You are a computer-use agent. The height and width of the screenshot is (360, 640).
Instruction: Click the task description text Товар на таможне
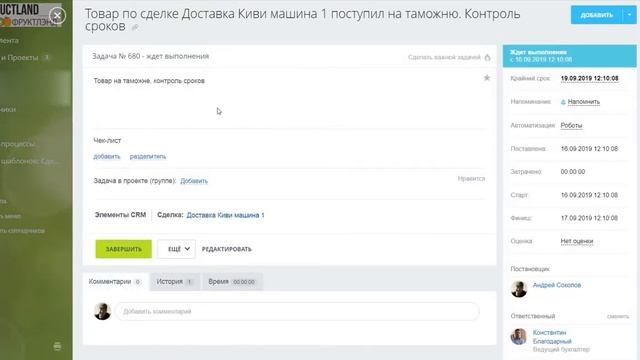pos(149,81)
